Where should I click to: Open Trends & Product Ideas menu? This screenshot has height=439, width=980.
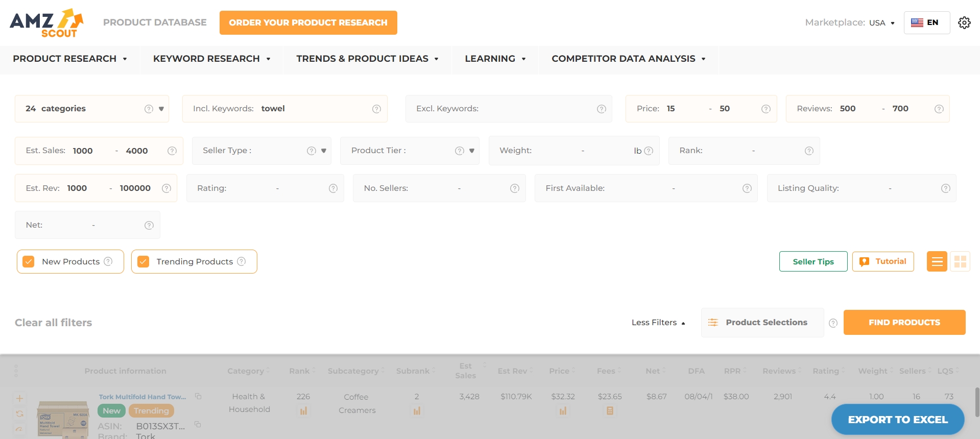click(367, 59)
